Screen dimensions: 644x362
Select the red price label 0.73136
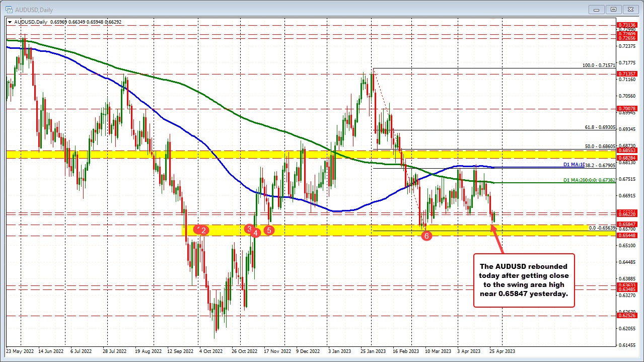(627, 25)
